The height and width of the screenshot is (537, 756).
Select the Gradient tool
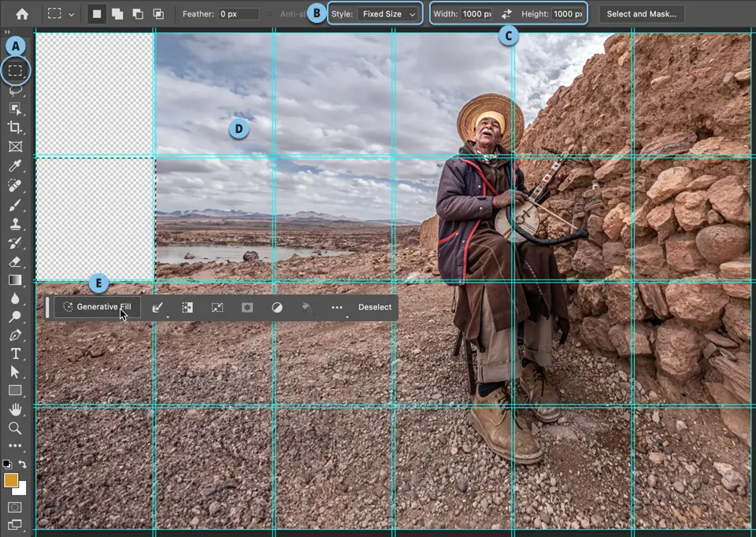16,280
